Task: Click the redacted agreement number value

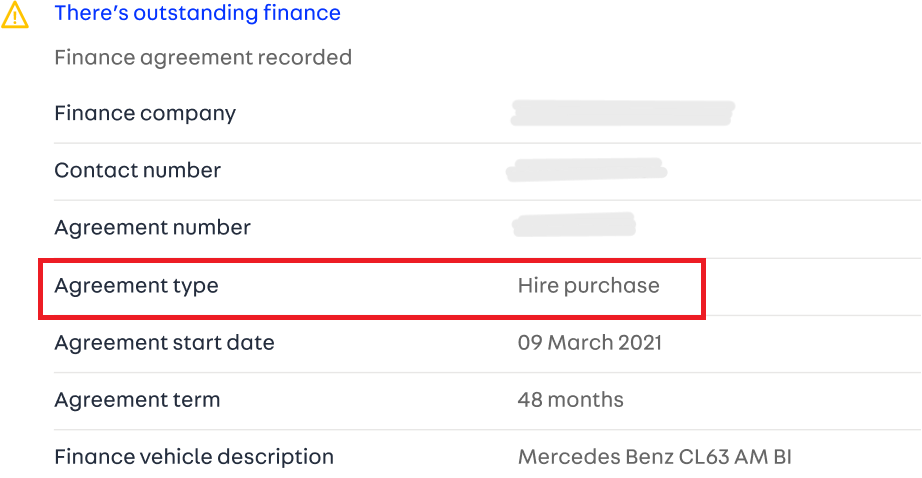Action: pos(574,225)
